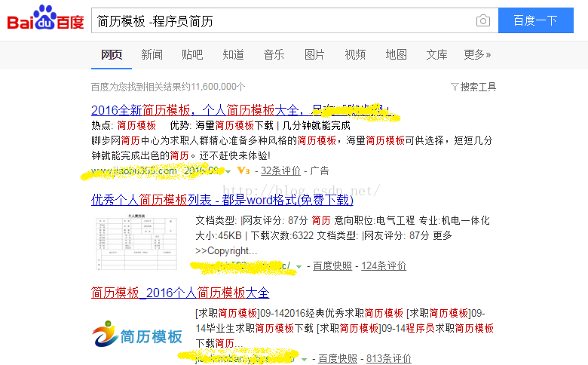
Task: Open 百度快照 before 124条评价
Action: click(x=332, y=265)
